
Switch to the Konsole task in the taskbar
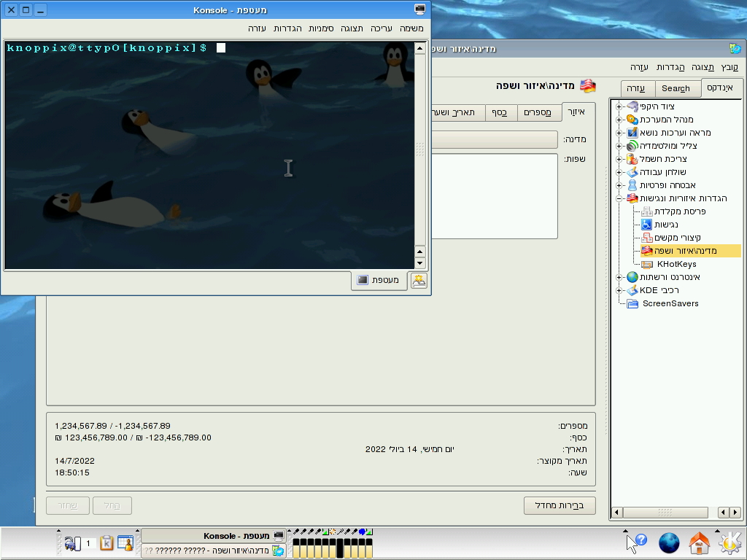tap(214, 536)
